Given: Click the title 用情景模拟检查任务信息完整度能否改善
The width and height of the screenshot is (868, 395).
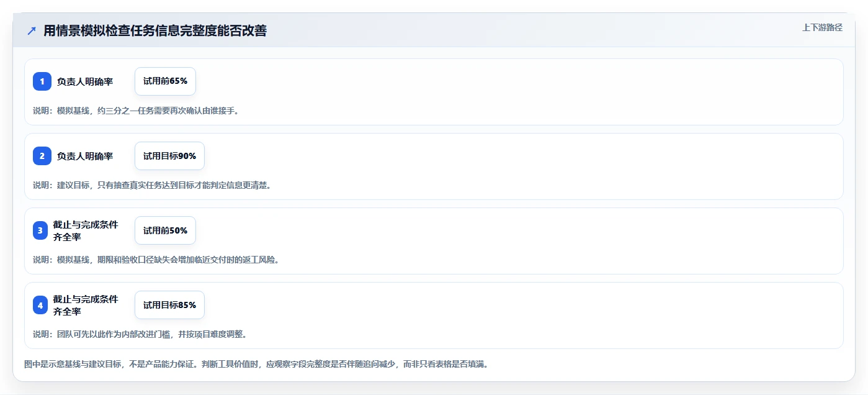Looking at the screenshot, I should (155, 31).
